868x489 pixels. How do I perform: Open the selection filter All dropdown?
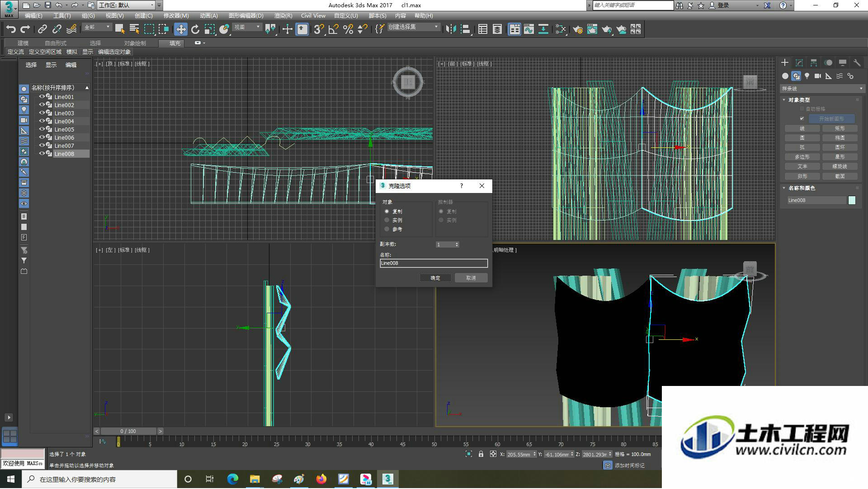click(97, 27)
